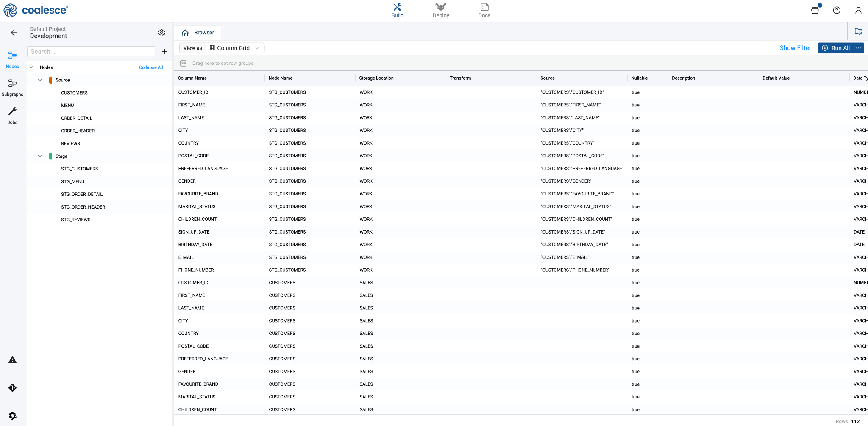
Task: Collapse the Source node group
Action: [x=40, y=80]
